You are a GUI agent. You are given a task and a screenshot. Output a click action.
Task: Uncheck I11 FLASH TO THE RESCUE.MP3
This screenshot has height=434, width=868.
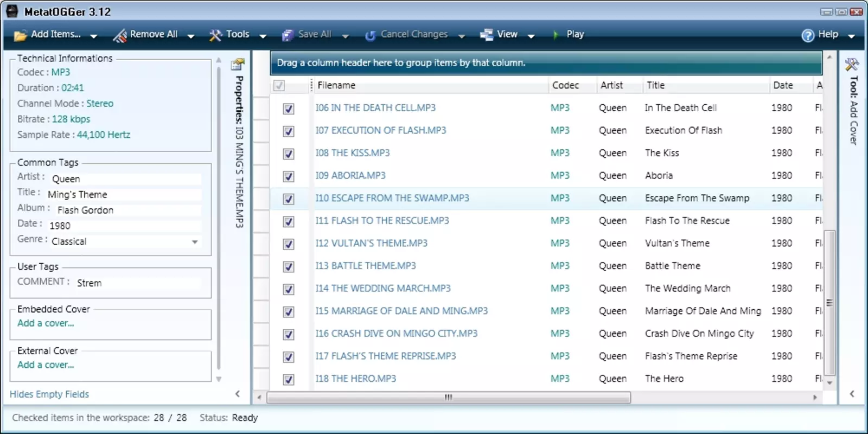[289, 221]
